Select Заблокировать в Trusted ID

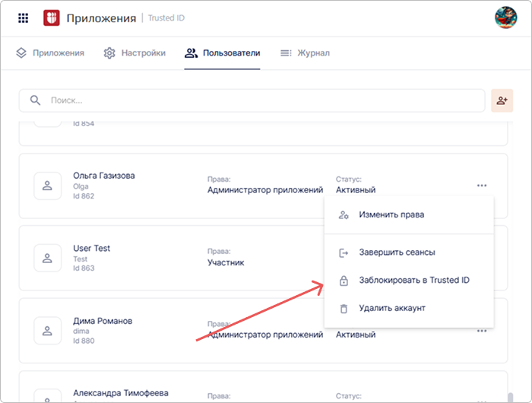[x=409, y=281]
